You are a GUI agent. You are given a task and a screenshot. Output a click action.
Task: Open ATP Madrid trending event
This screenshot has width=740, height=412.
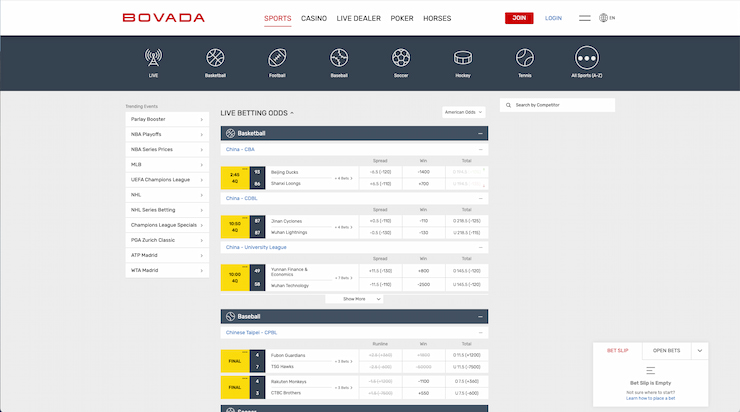(x=167, y=255)
